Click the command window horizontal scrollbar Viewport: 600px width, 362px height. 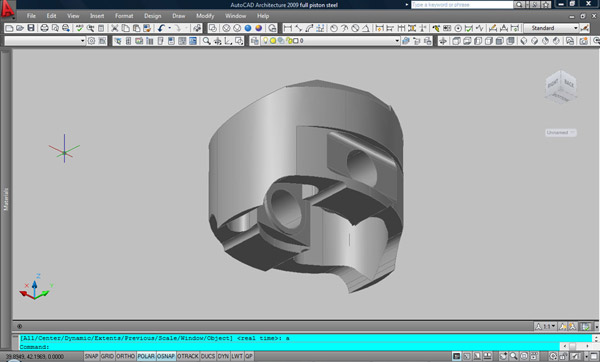576,346
